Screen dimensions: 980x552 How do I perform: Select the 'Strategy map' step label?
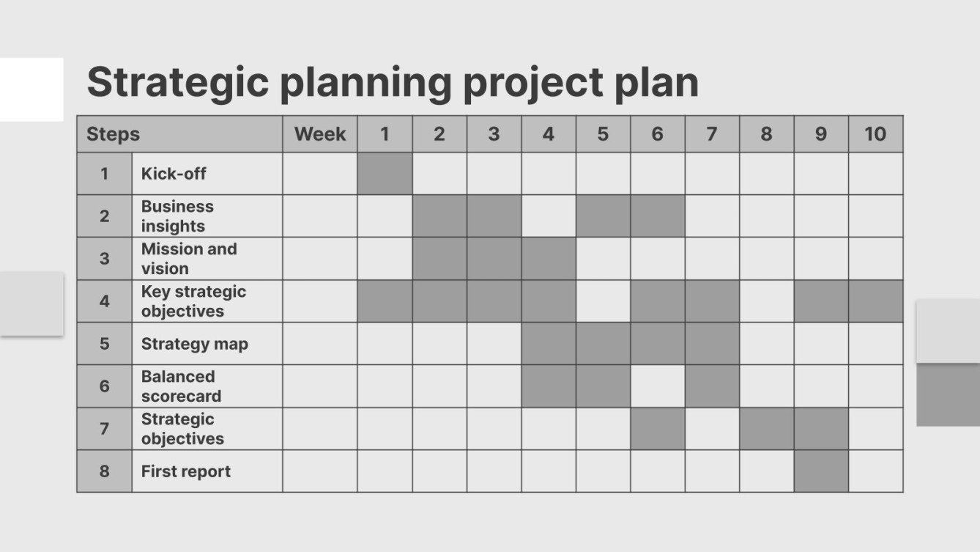(194, 344)
